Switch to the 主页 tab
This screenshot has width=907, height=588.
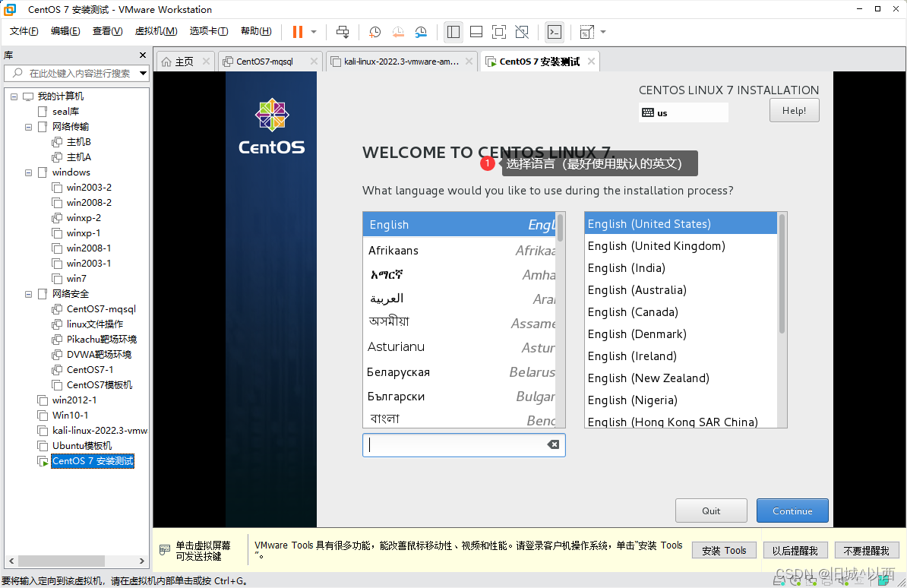[184, 62]
